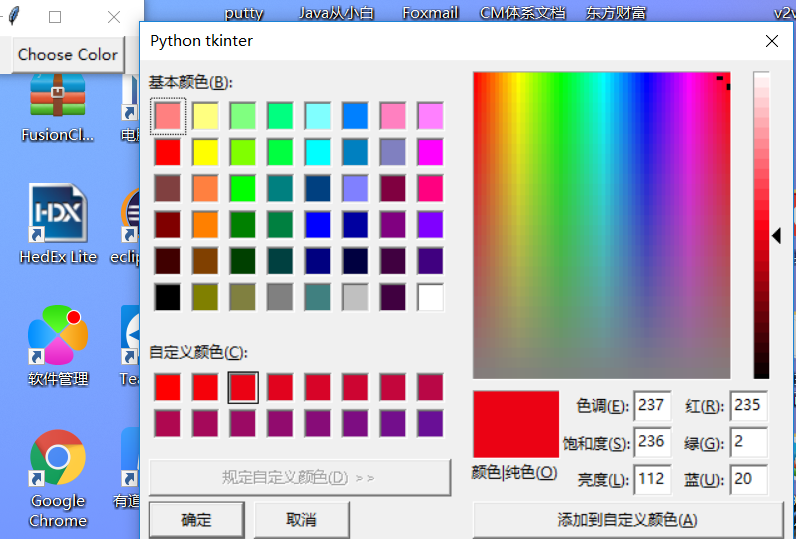Viewport: 796px width, 539px height.
Task: Click the 蓝(U) blue field showing 20
Action: pyautogui.click(x=748, y=479)
